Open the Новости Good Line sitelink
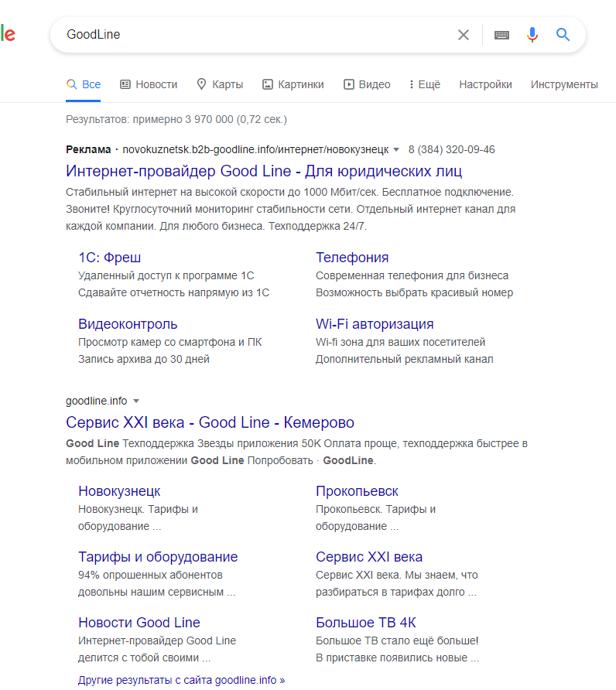Screen dimensions: 616x690 pyautogui.click(x=139, y=622)
